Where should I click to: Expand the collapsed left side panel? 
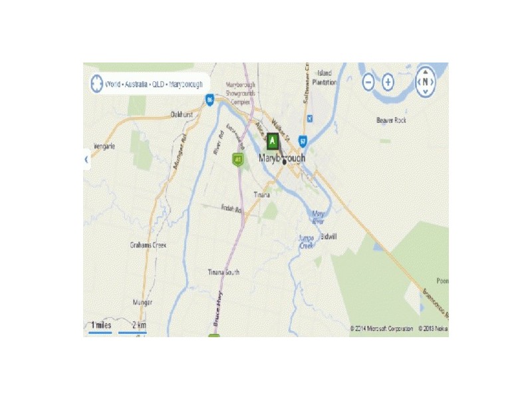[x=87, y=159]
